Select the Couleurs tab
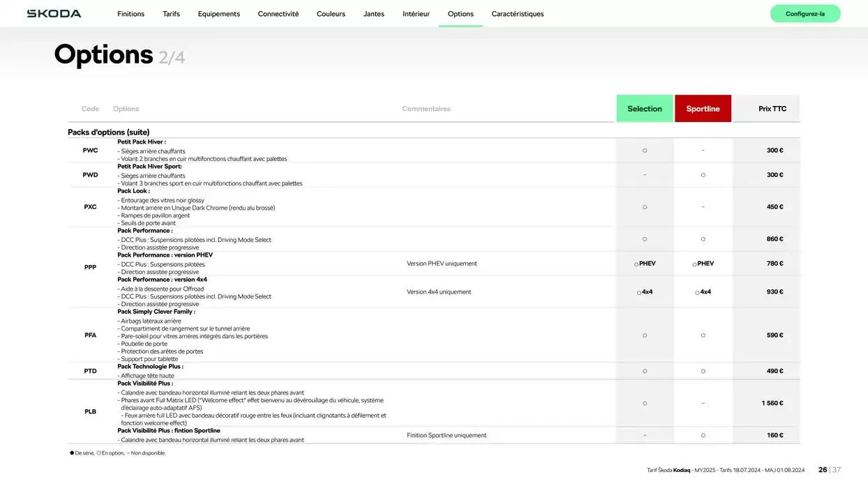Image resolution: width=868 pixels, height=488 pixels. click(x=331, y=14)
